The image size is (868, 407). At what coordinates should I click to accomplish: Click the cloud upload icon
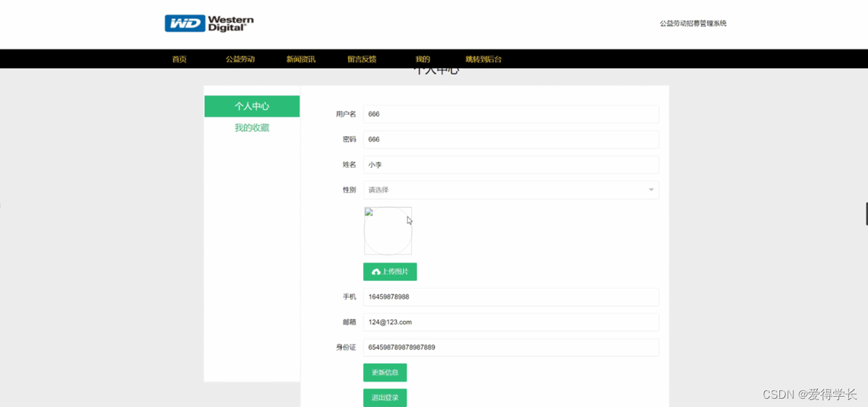coord(376,272)
